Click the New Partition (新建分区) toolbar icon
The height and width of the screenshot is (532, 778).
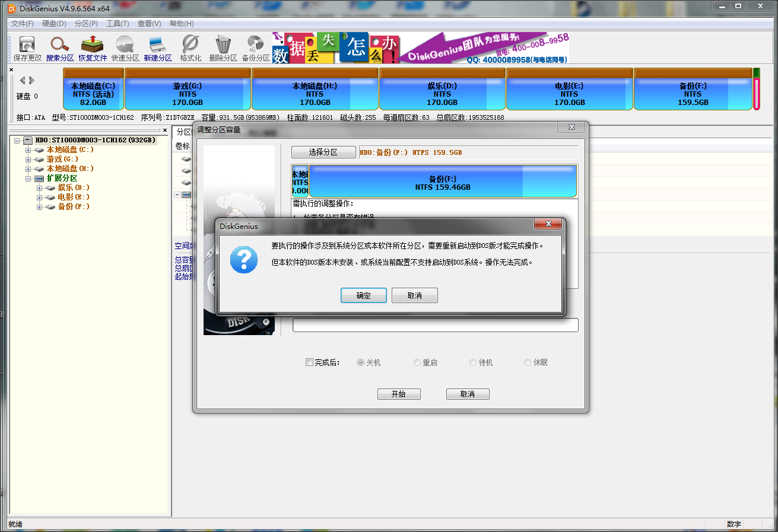point(158,49)
